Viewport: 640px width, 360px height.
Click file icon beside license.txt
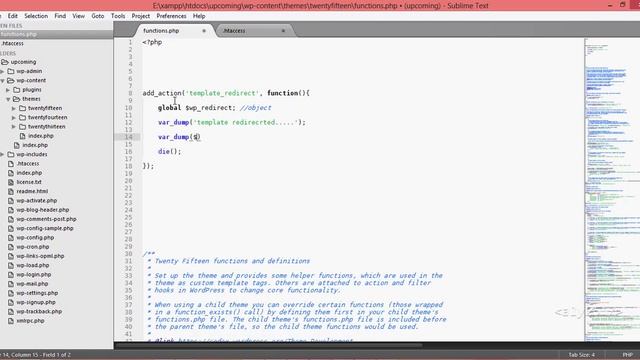point(11,182)
